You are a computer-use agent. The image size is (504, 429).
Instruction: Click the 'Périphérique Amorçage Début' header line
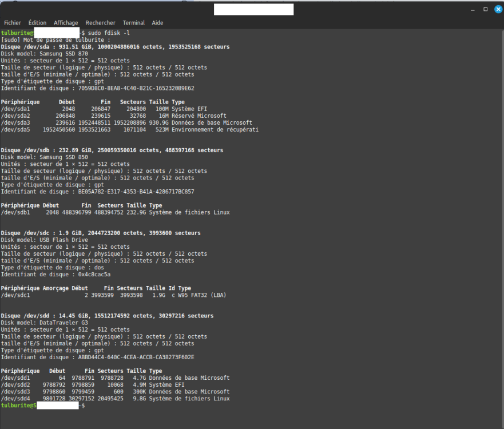pos(96,288)
